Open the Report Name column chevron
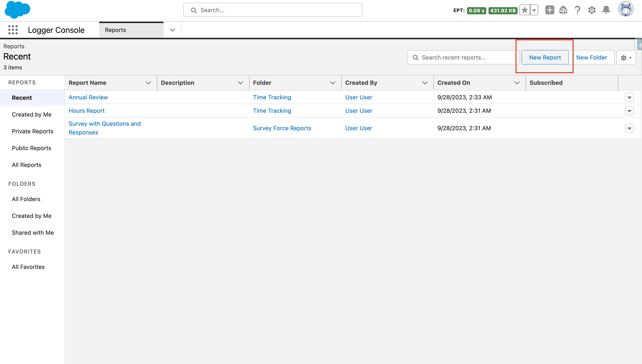Image resolution: width=642 pixels, height=364 pixels. [x=148, y=83]
